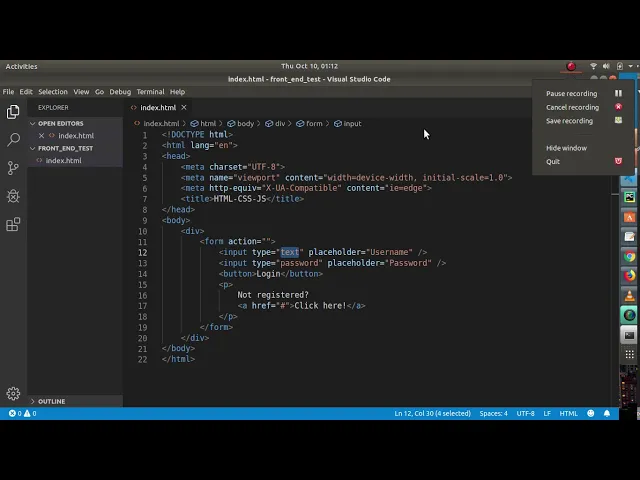Open notifications bell in status bar
Viewport: 640px width, 480px height.
(607, 413)
